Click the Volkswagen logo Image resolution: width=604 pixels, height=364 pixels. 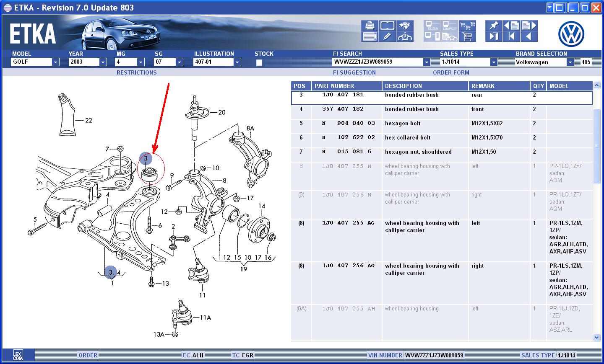point(571,34)
